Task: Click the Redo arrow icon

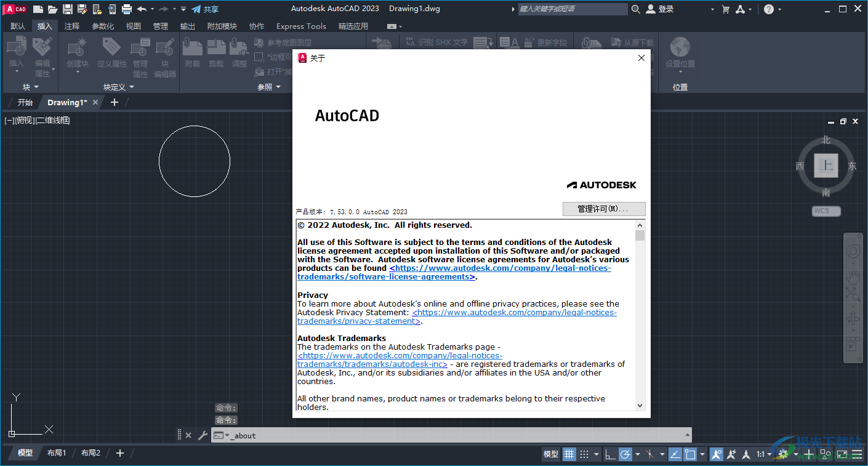Action: (164, 9)
